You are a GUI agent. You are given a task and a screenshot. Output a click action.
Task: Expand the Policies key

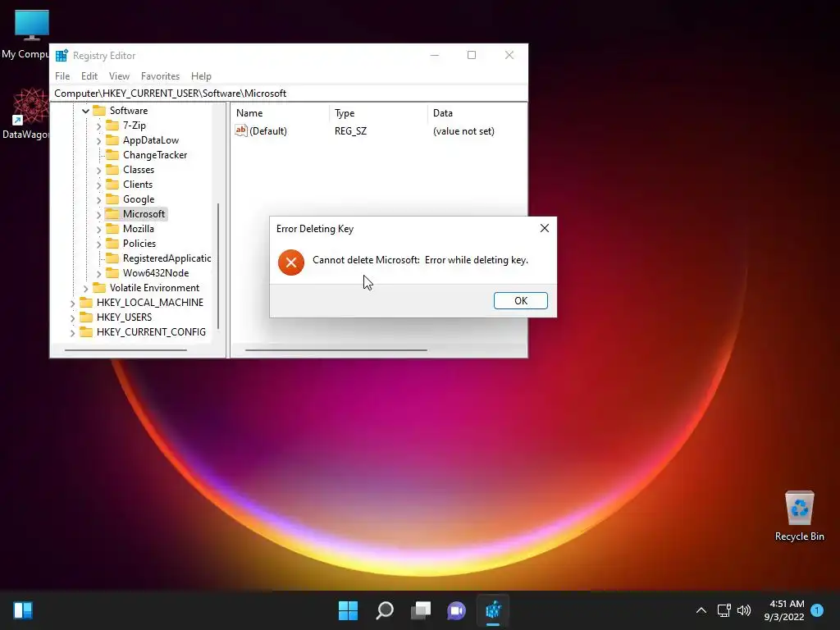[98, 244]
